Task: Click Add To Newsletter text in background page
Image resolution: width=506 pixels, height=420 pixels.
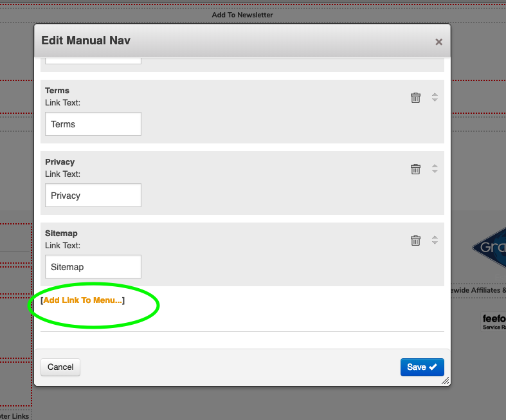Action: 242,15
